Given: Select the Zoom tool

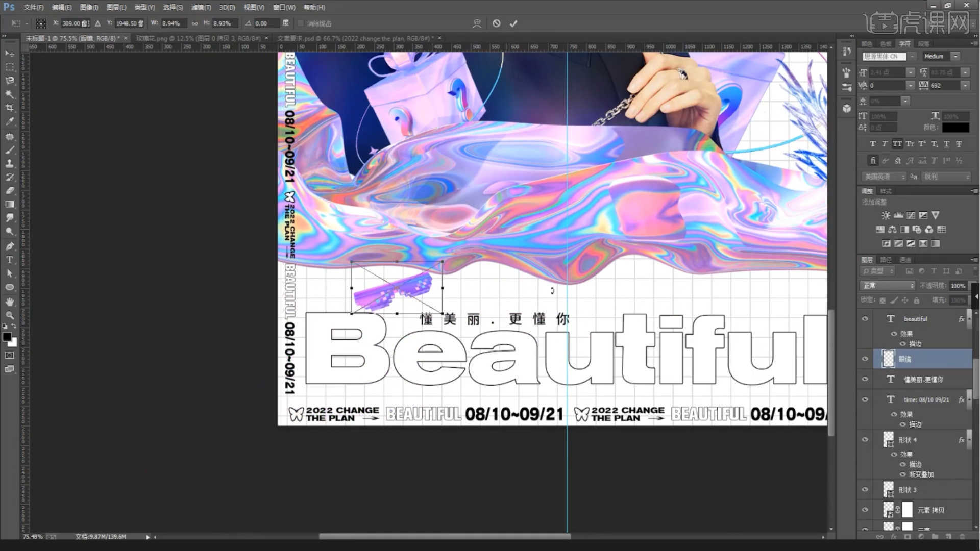Looking at the screenshot, I should tap(9, 315).
